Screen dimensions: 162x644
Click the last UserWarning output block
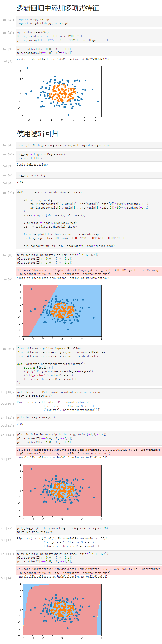(89, 570)
